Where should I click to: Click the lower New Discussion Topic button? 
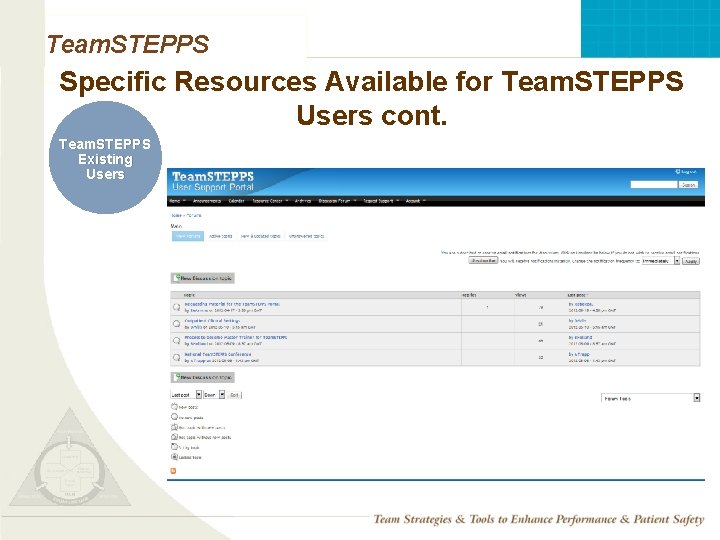(202, 377)
